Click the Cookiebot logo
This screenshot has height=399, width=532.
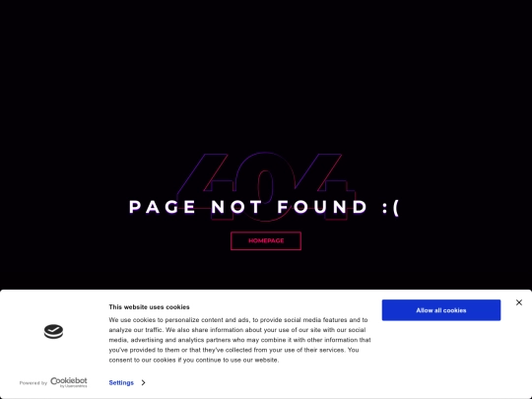click(x=69, y=382)
